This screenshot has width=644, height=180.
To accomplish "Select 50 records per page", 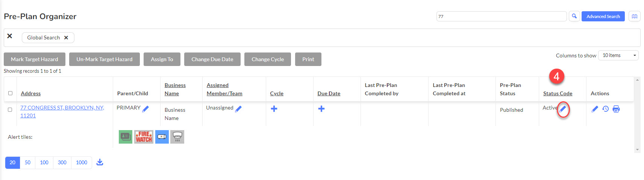I will pos(27,162).
